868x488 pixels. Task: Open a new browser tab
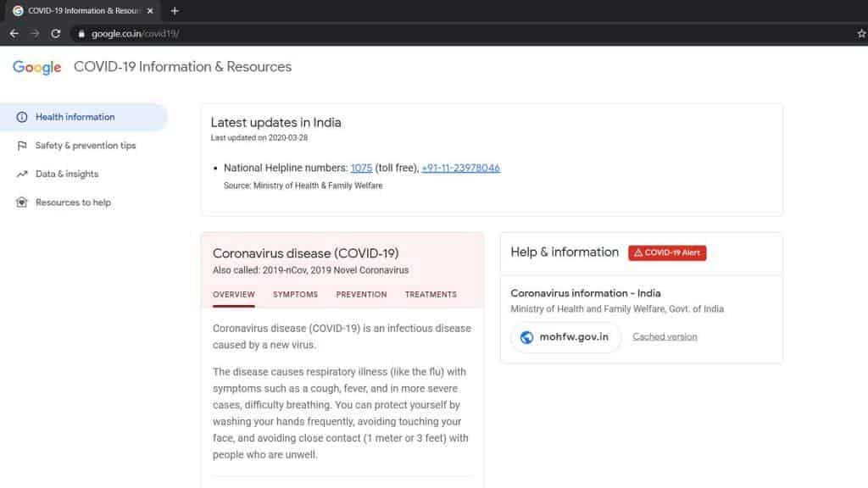pos(175,11)
